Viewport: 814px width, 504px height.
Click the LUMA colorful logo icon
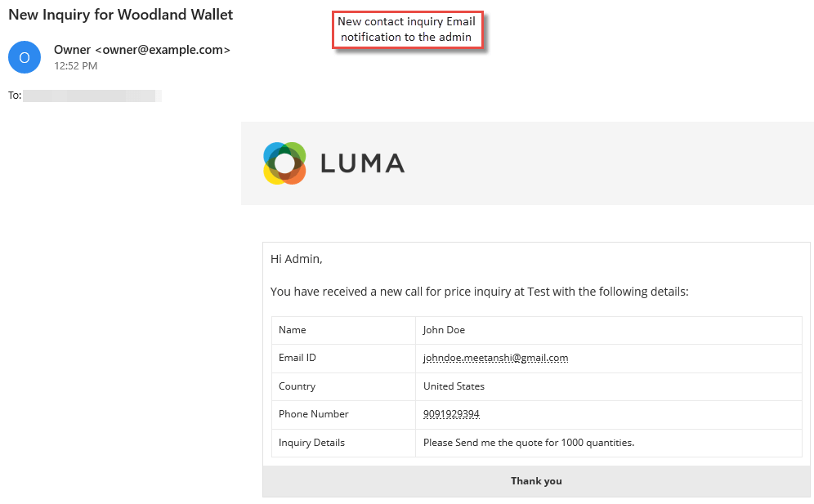click(x=284, y=163)
